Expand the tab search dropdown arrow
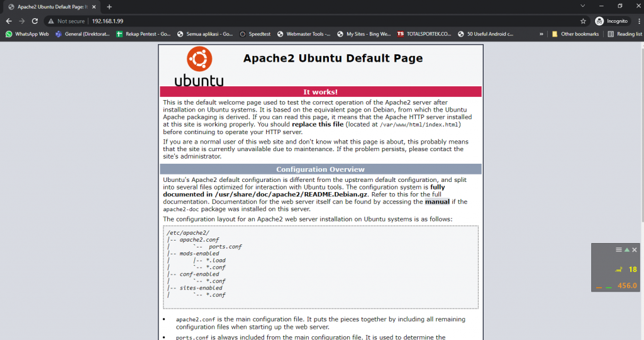This screenshot has height=340, width=644. tap(581, 6)
